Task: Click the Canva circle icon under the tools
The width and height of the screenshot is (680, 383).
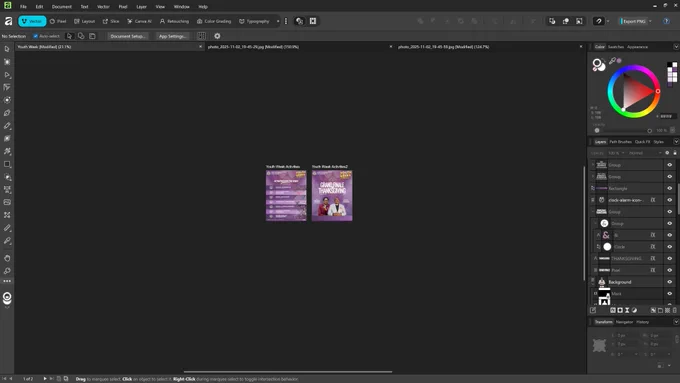Action: [7, 298]
